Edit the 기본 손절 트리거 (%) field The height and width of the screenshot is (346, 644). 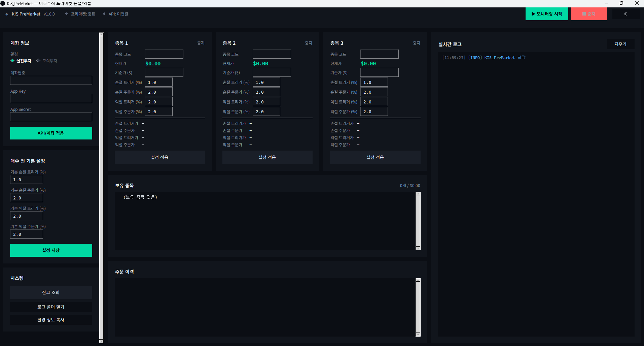pyautogui.click(x=27, y=180)
